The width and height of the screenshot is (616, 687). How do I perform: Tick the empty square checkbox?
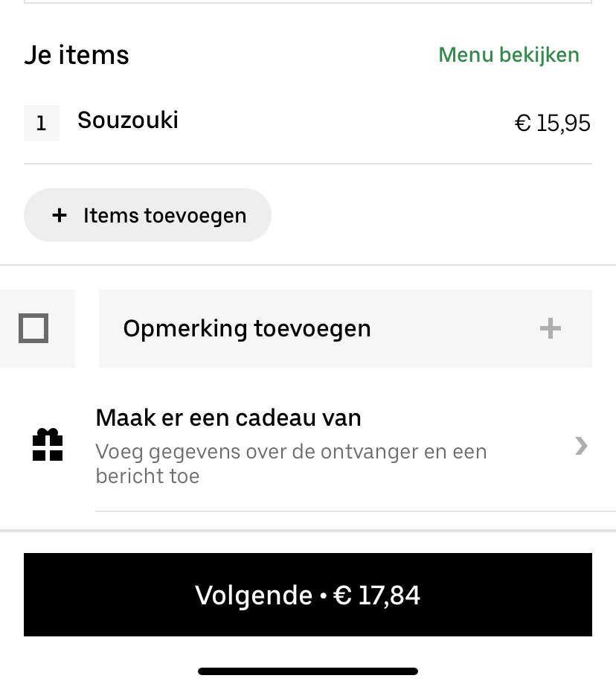33,328
